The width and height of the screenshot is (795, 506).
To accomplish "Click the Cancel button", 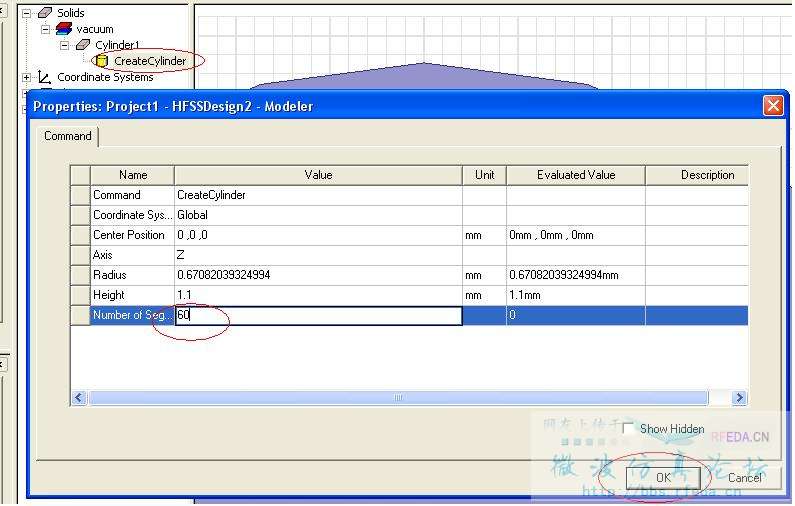I will pyautogui.click(x=744, y=478).
